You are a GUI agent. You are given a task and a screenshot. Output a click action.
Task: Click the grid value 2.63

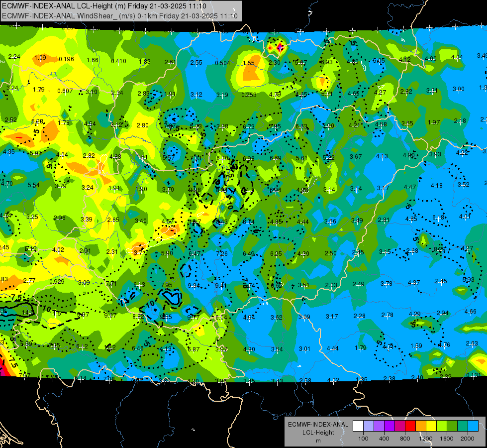click(x=472, y=343)
